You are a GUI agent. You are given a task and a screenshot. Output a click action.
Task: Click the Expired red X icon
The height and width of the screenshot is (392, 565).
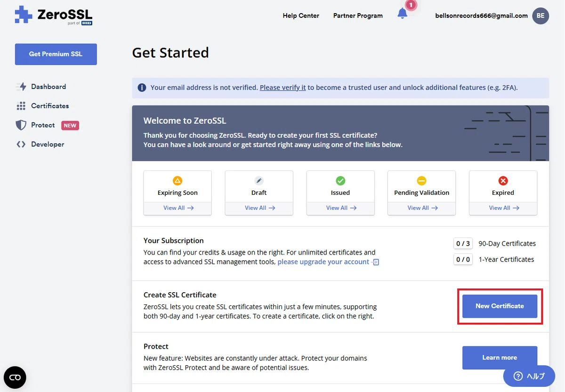point(503,181)
